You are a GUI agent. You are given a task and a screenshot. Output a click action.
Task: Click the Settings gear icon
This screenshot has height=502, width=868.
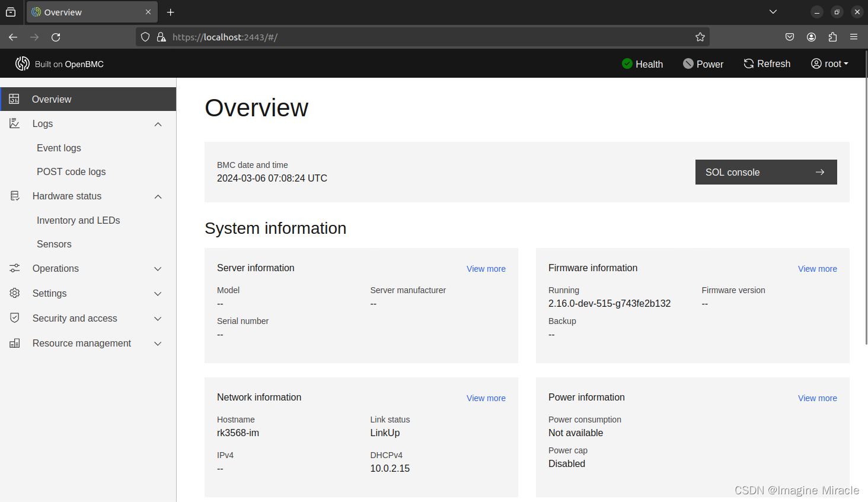click(x=15, y=293)
